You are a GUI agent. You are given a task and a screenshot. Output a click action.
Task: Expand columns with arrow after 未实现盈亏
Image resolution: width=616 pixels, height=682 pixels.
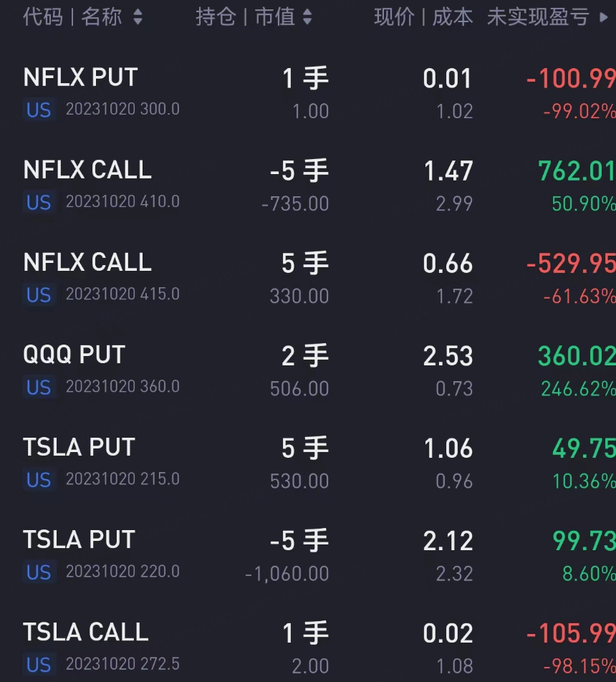[x=603, y=17]
